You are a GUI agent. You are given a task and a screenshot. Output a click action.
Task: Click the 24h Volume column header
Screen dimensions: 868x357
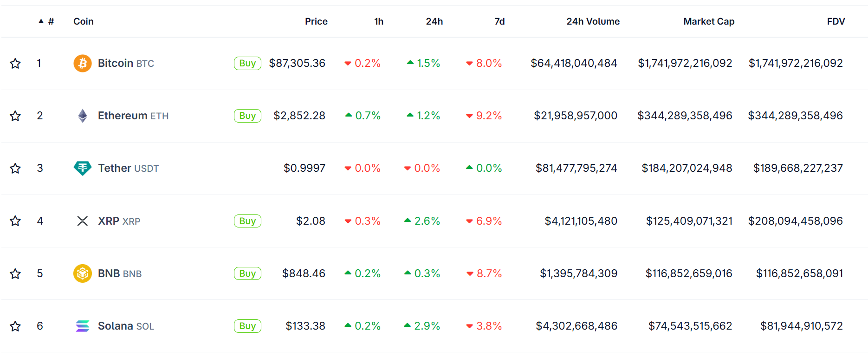(x=593, y=21)
